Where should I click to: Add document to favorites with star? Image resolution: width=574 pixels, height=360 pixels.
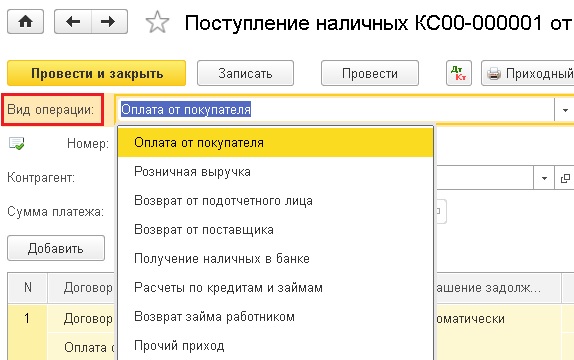pos(157,22)
